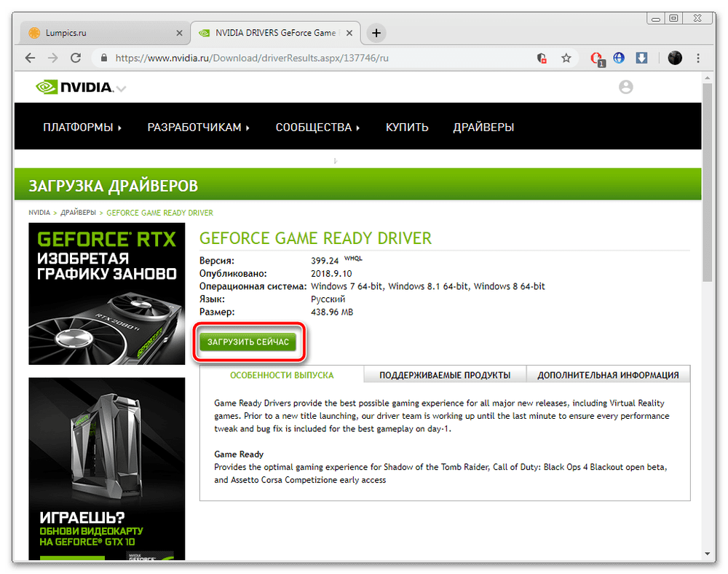Open the Chrome three-dot menu

click(700, 58)
